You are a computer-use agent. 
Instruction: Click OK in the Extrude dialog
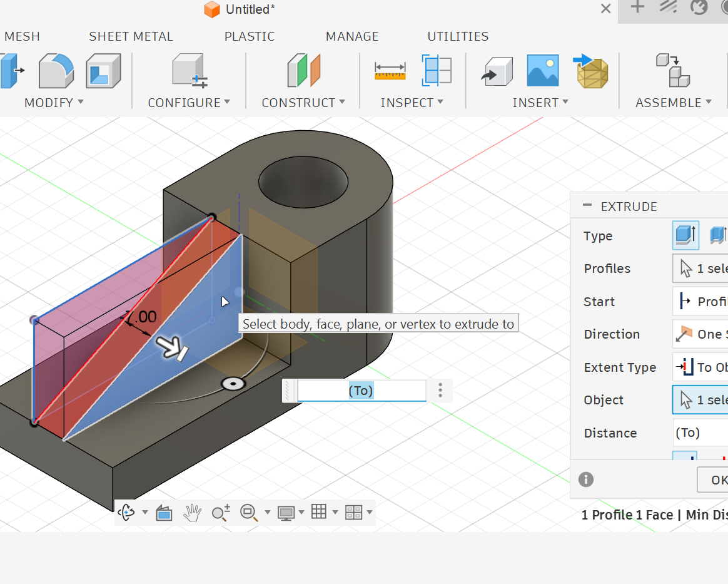point(713,479)
